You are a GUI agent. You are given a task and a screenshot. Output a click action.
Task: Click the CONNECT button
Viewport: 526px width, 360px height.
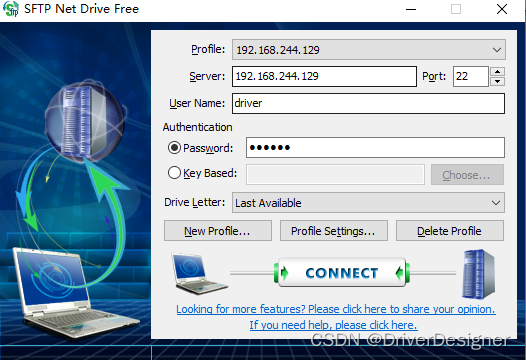click(x=342, y=273)
